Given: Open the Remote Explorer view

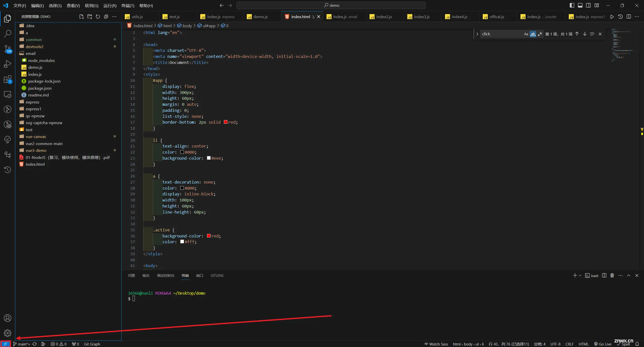Looking at the screenshot, I should pos(8,94).
